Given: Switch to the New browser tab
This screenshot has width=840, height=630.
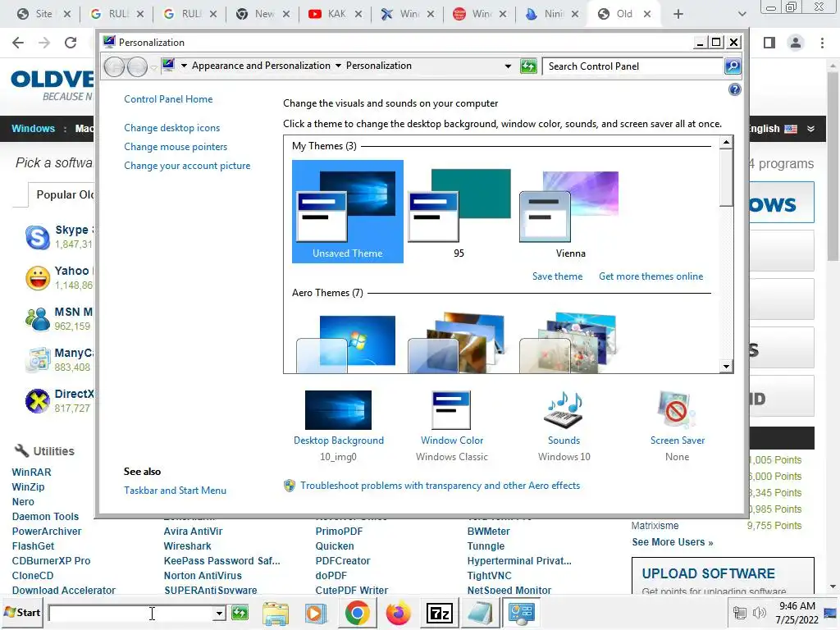Looking at the screenshot, I should tap(262, 14).
